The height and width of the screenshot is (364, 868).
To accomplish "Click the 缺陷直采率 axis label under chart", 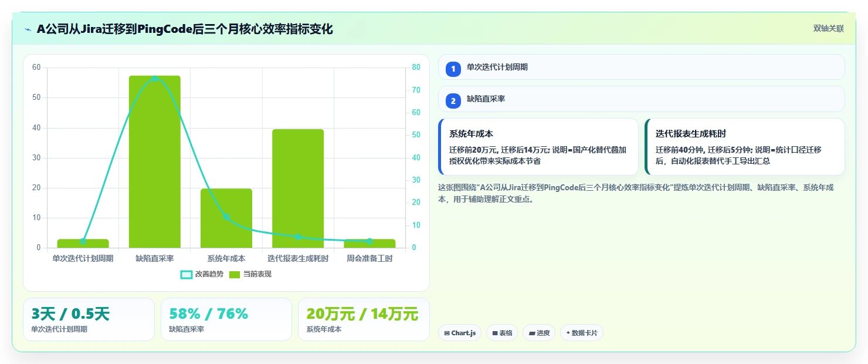I will click(x=155, y=258).
